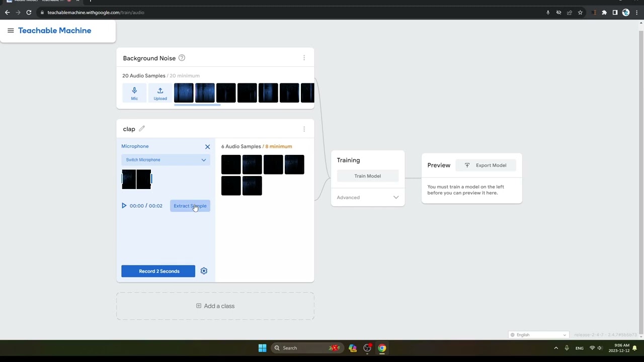Open Chrome profile avatar
The width and height of the screenshot is (644, 362).
(x=626, y=13)
